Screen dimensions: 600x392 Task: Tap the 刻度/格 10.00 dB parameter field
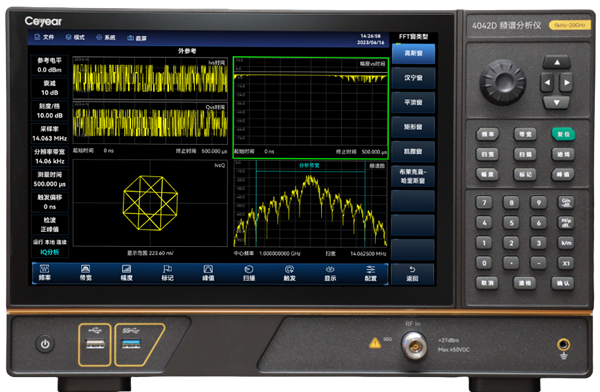pyautogui.click(x=50, y=111)
